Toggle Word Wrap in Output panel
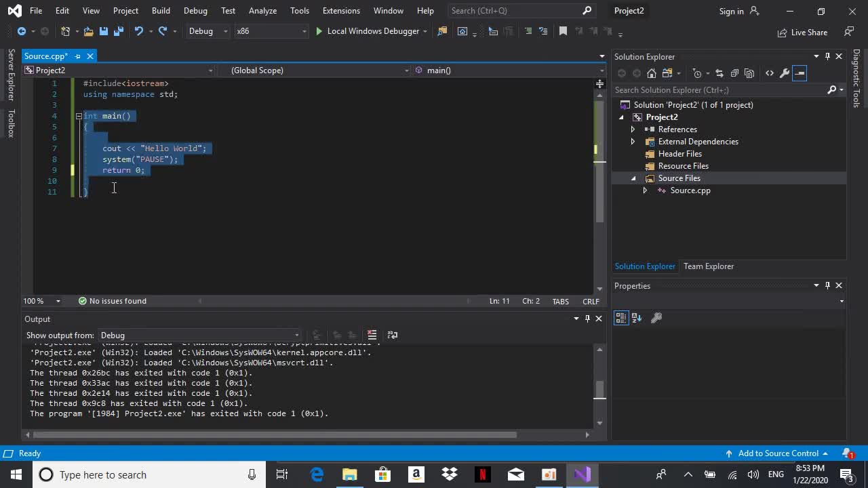 (392, 335)
